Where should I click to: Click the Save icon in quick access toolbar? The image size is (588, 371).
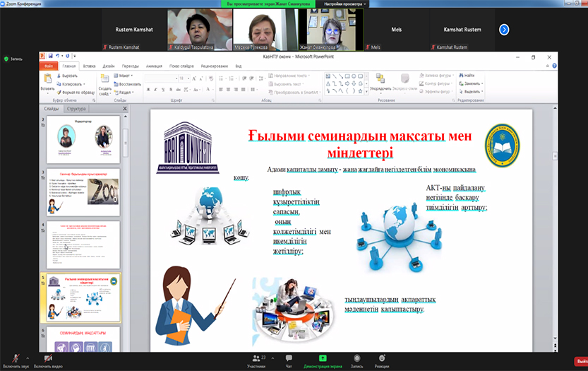click(x=52, y=54)
